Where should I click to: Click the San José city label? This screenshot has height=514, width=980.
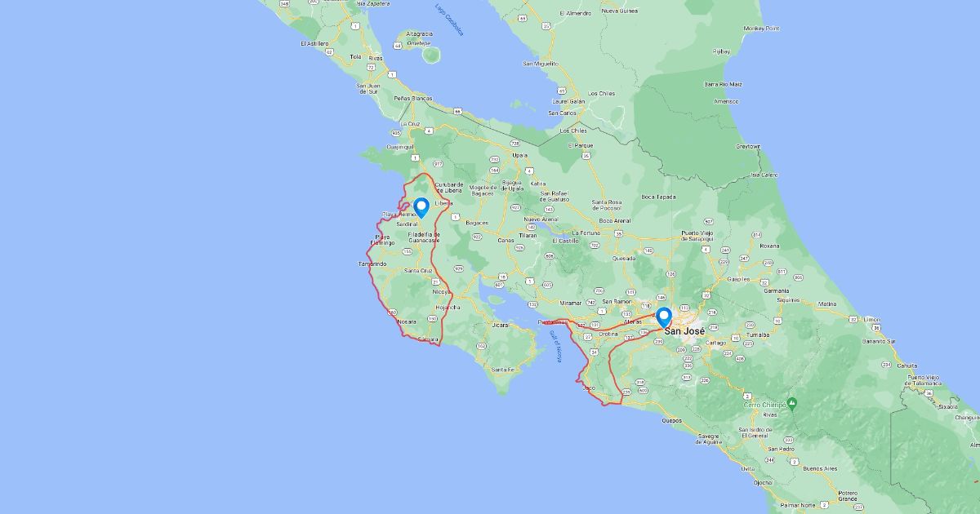click(x=684, y=331)
